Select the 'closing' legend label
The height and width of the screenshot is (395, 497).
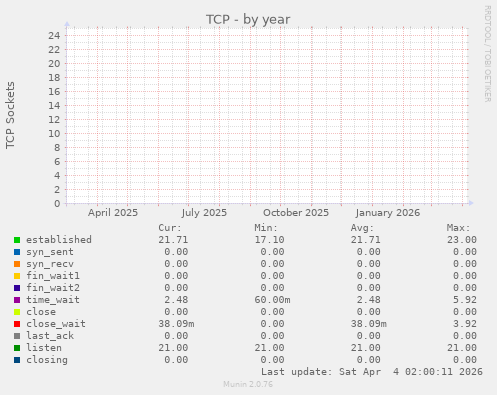point(47,360)
